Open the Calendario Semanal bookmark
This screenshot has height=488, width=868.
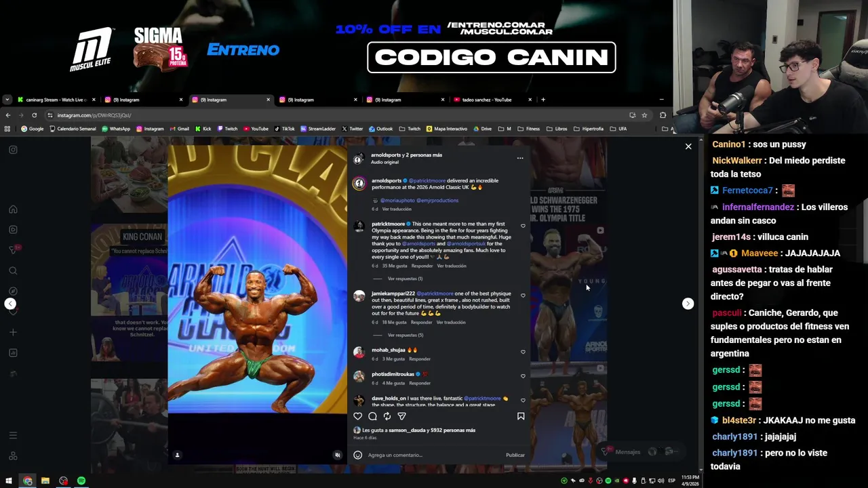coord(73,129)
